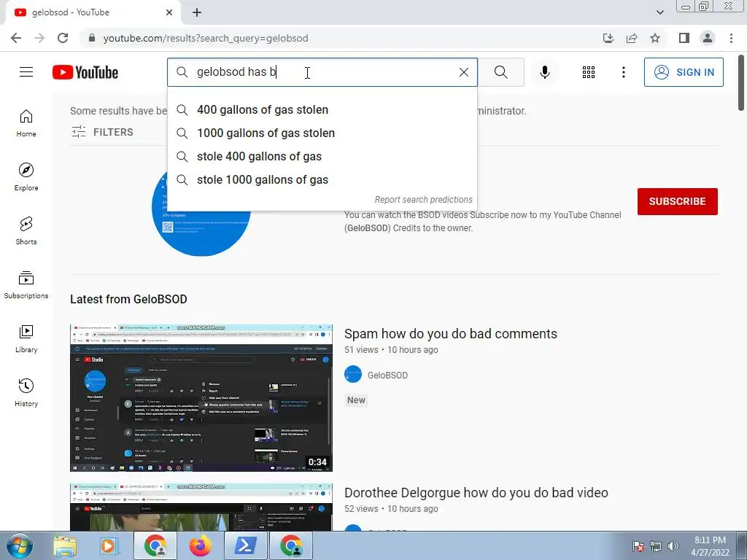Reload the page in Chrome
747x560 pixels.
[63, 38]
